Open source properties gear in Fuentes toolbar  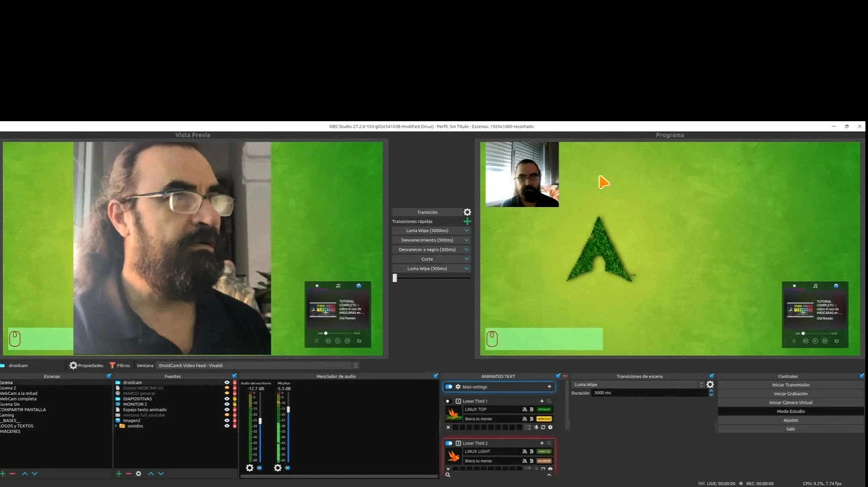pos(139,473)
